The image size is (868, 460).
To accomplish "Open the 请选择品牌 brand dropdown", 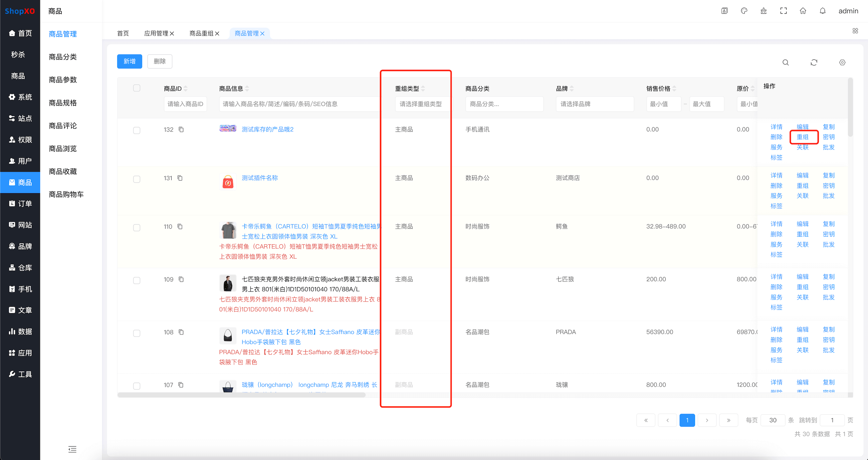I will (x=594, y=104).
